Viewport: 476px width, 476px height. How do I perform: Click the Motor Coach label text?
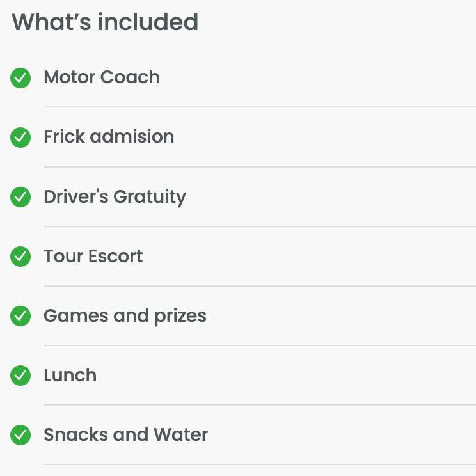click(x=102, y=77)
